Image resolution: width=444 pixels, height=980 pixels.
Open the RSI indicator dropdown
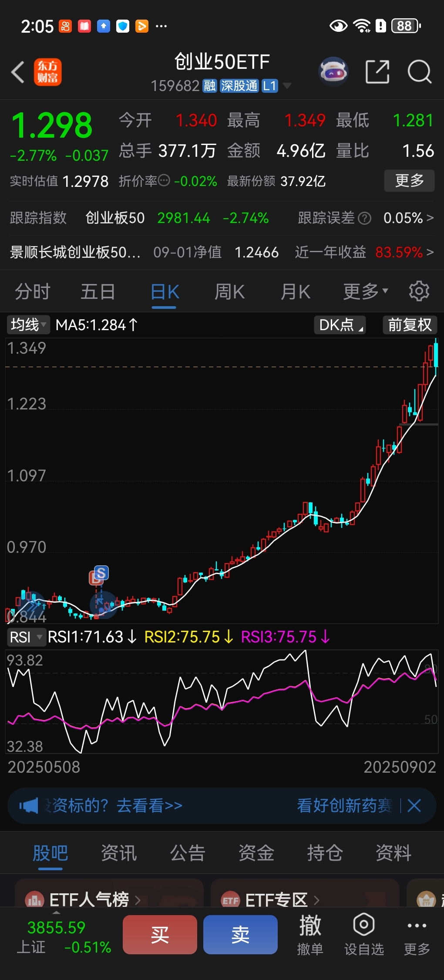coord(26,637)
